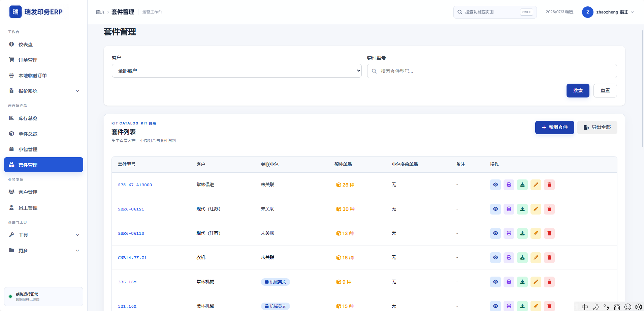Click the 搜索 search button
This screenshot has width=644, height=311.
pyautogui.click(x=578, y=90)
